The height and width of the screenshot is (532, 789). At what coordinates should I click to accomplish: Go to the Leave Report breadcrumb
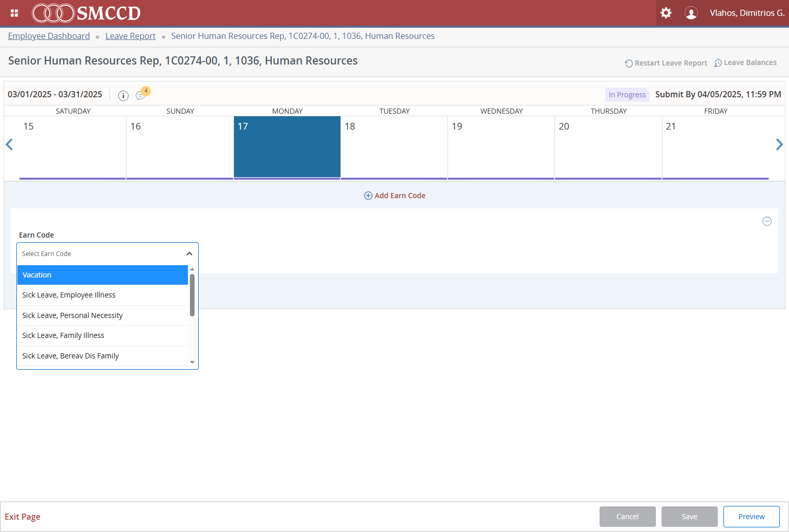[131, 36]
